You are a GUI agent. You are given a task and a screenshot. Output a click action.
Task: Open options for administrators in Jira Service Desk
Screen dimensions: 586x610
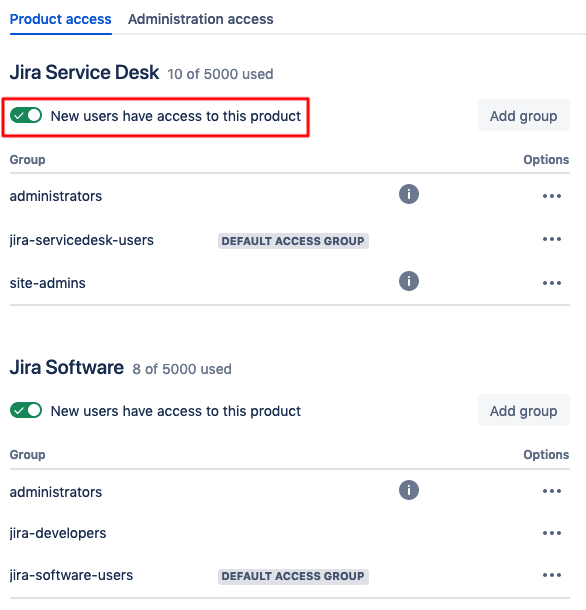click(552, 196)
